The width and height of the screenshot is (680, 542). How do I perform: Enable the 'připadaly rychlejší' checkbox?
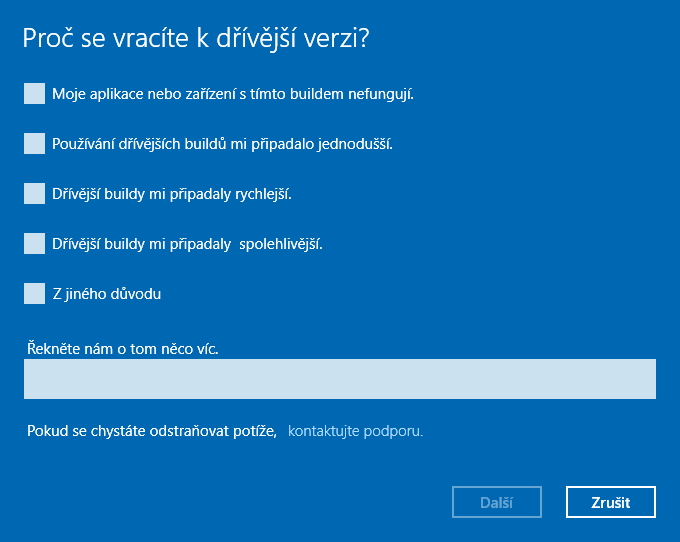pyautogui.click(x=35, y=194)
